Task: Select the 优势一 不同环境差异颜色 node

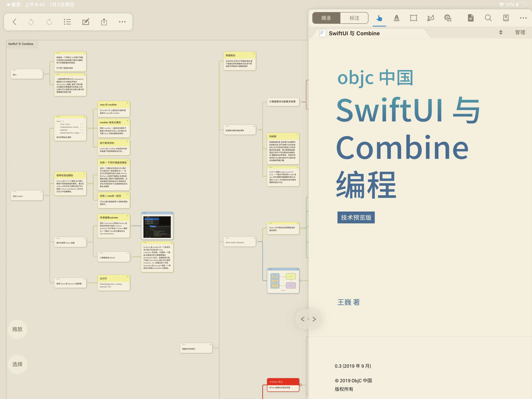Action: [114, 175]
